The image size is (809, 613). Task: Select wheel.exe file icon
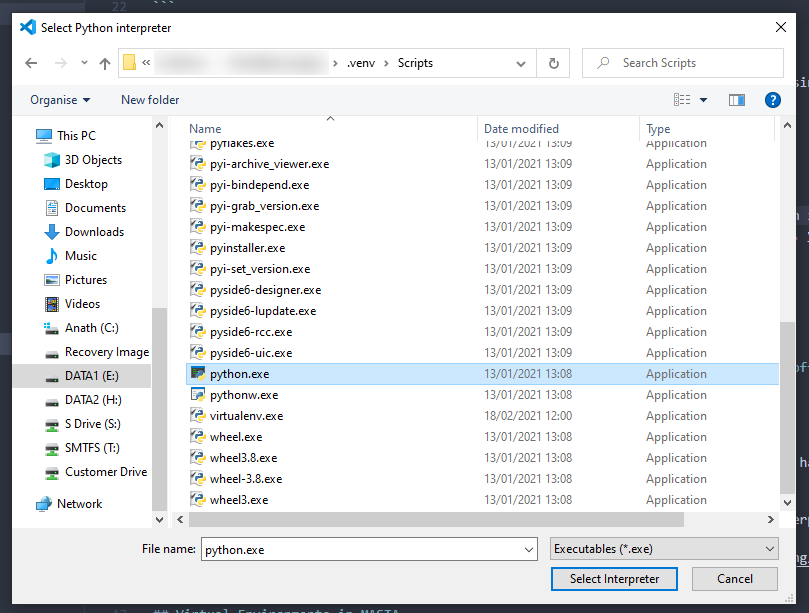198,437
